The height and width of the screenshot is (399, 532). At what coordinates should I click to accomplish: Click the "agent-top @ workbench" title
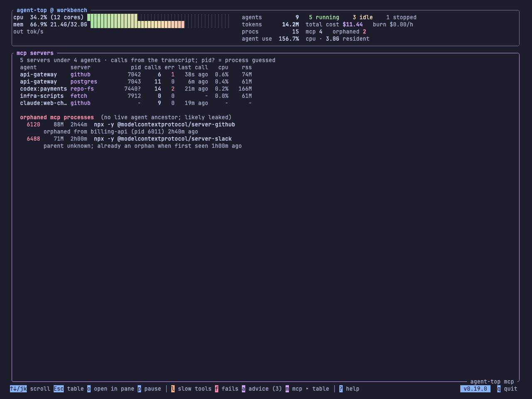pos(52,10)
